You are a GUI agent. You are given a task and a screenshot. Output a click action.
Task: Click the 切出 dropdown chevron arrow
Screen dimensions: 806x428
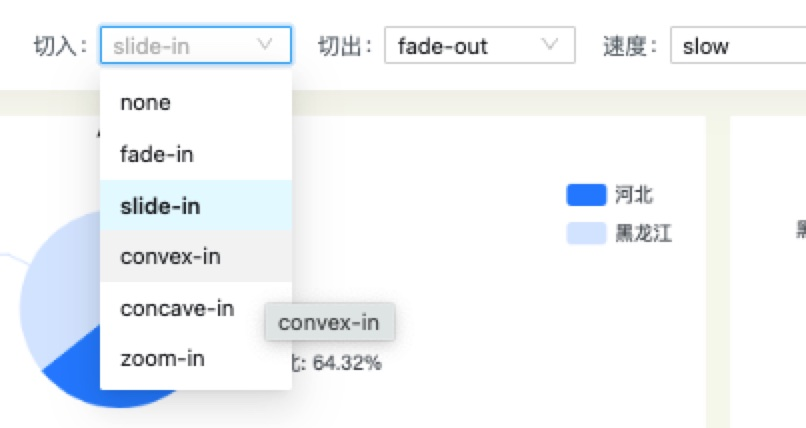click(x=549, y=45)
